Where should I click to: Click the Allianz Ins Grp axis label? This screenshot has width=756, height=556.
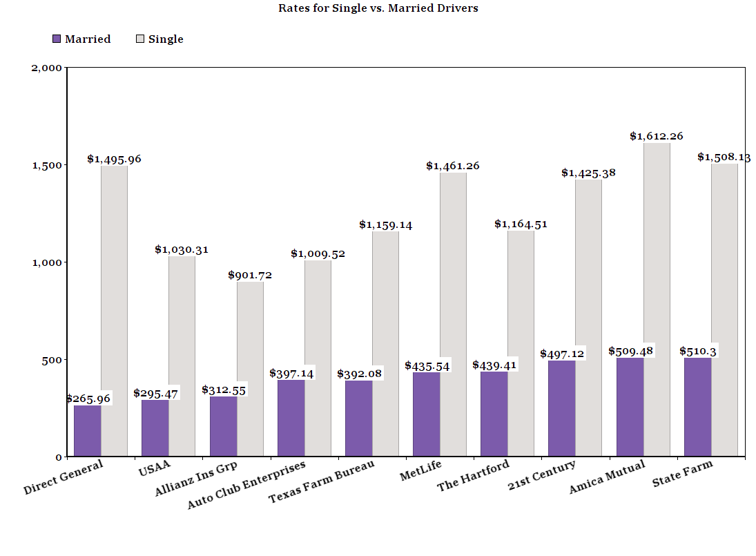click(196, 479)
